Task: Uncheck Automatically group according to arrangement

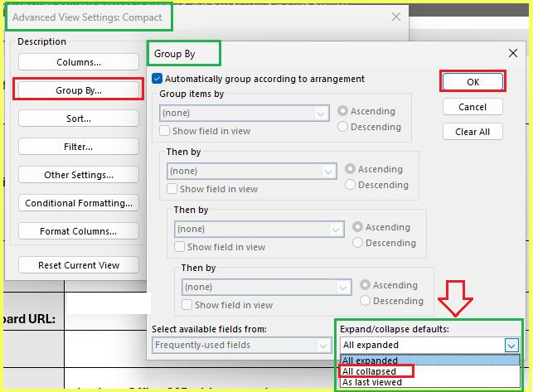Action: [x=157, y=79]
